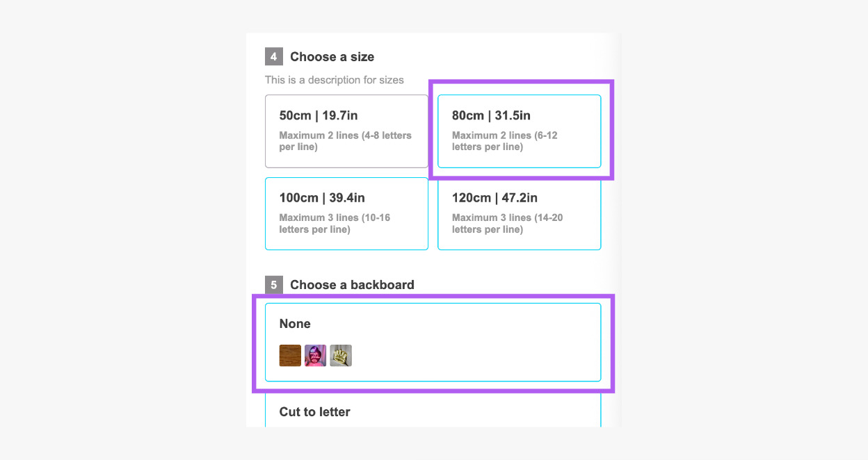Click the "4-8 letters per line" text
868x460 pixels.
click(346, 141)
